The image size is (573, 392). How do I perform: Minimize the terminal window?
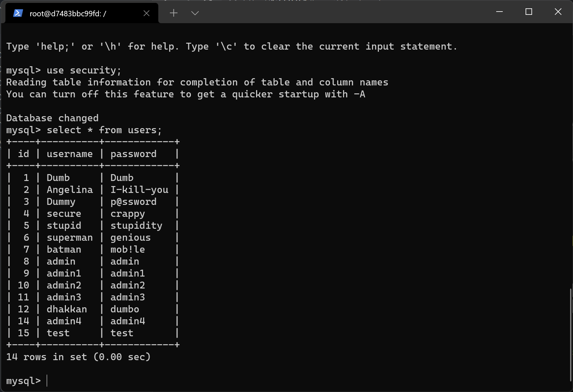(x=499, y=12)
